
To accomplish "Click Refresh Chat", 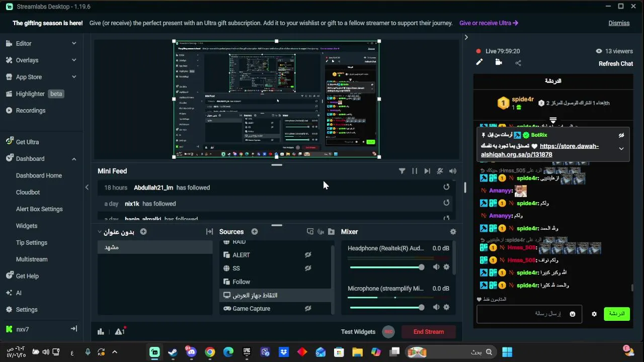I will (616, 63).
